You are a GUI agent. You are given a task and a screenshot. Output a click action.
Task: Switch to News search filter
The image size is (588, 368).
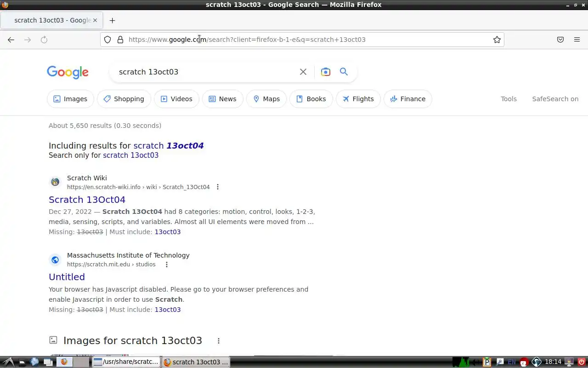tap(222, 99)
